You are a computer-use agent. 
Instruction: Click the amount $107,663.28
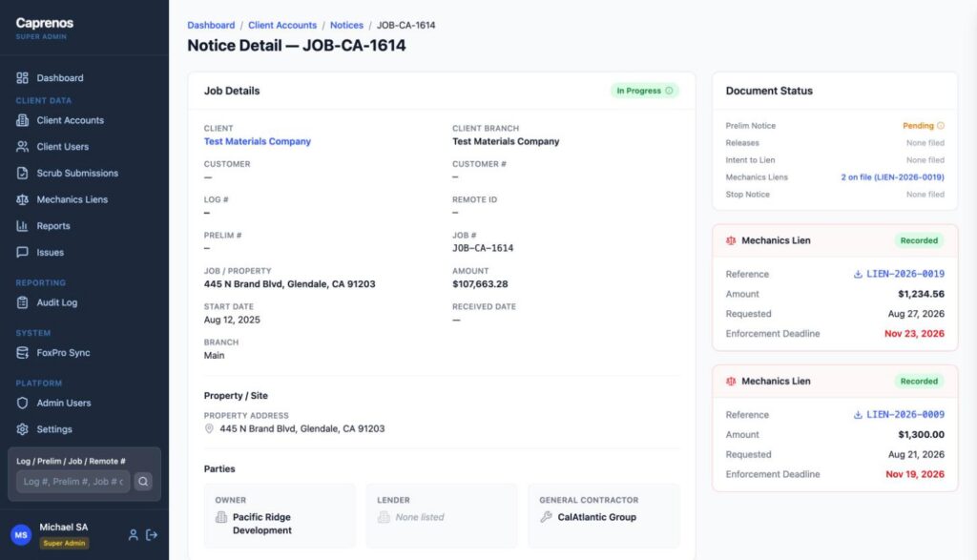[480, 284]
